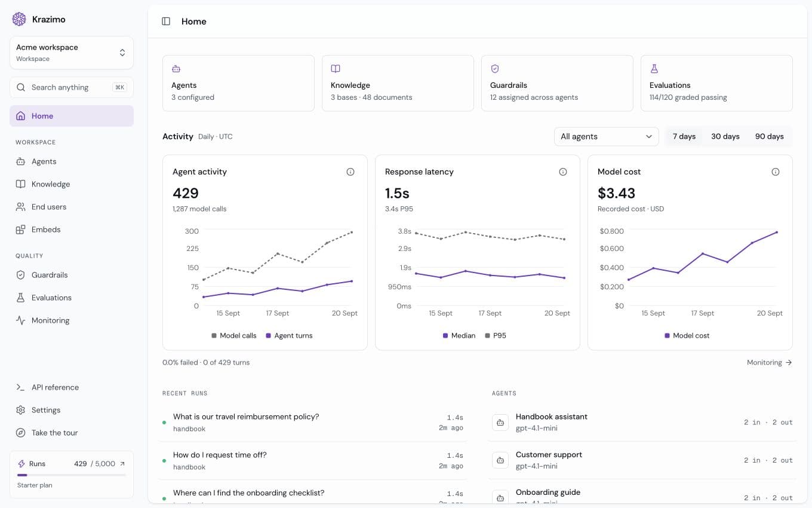The width and height of the screenshot is (812, 508).
Task: Click the Embeds blocks icon
Action: (21, 229)
